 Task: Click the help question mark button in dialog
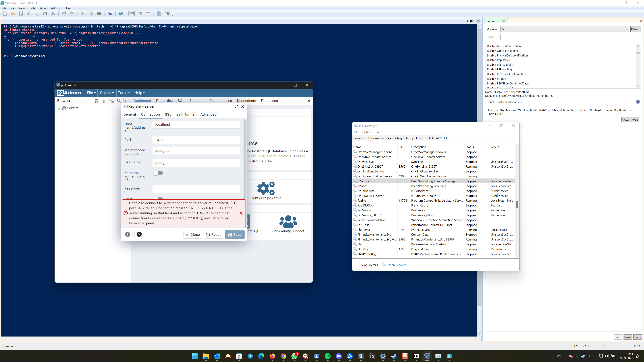(139, 234)
